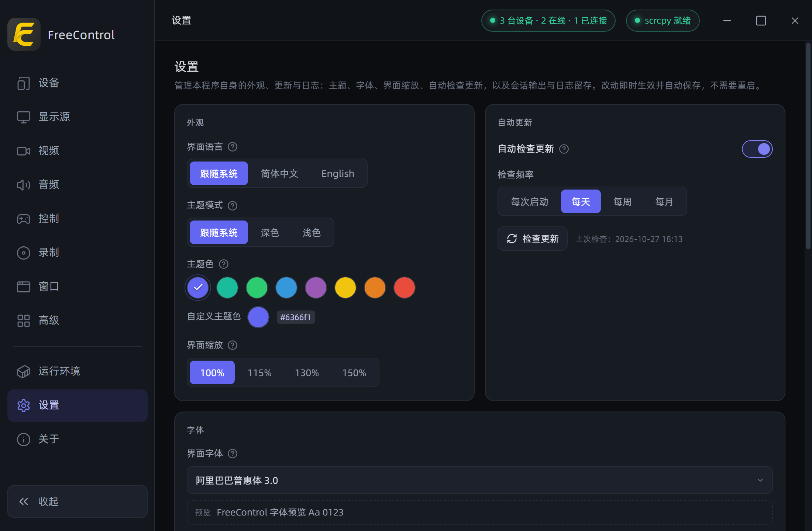Set check frequency to 每月

tap(664, 202)
